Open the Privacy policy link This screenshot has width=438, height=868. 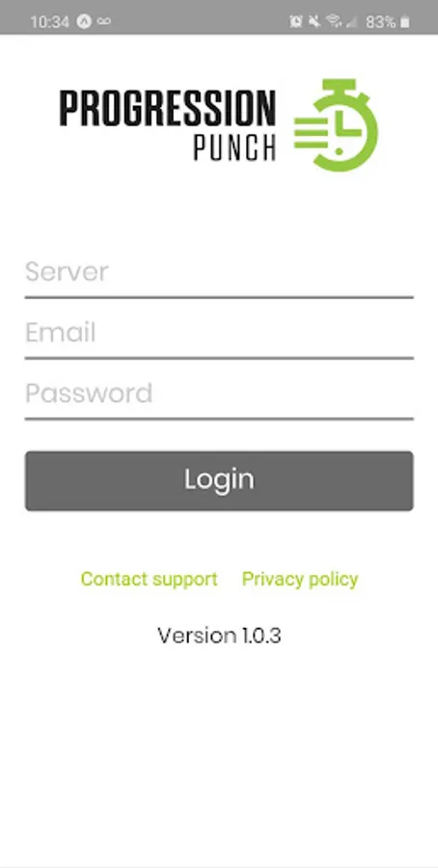pyautogui.click(x=300, y=579)
